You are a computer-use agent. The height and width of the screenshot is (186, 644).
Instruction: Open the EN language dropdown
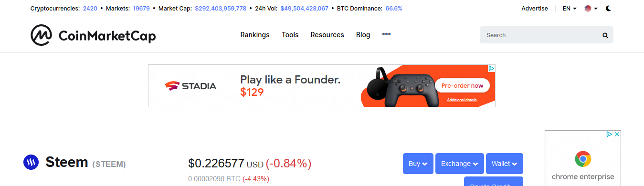570,9
